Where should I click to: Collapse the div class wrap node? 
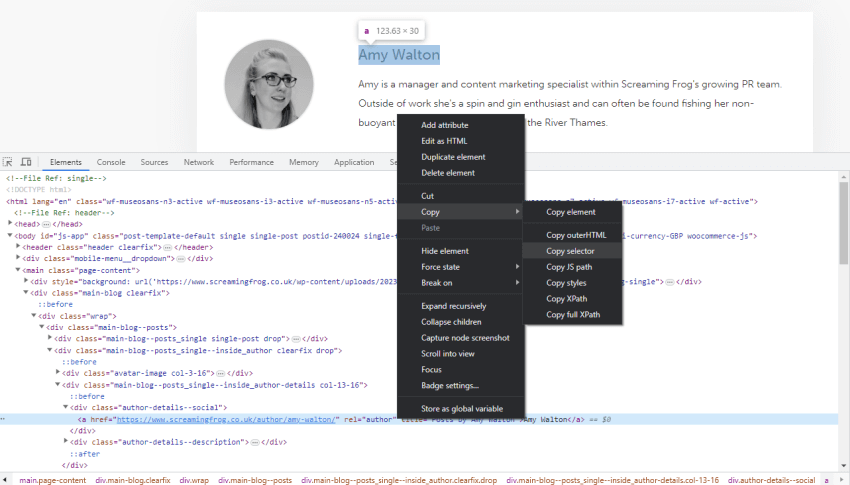pyautogui.click(x=34, y=315)
